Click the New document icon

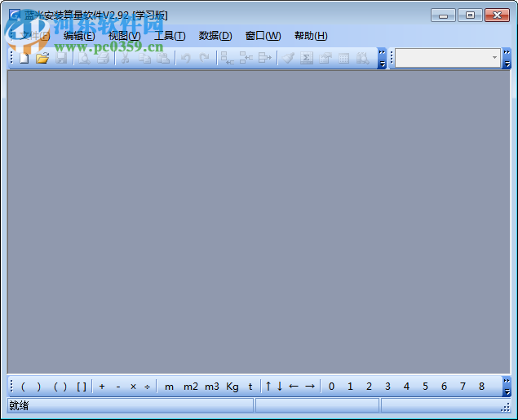pyautogui.click(x=24, y=58)
